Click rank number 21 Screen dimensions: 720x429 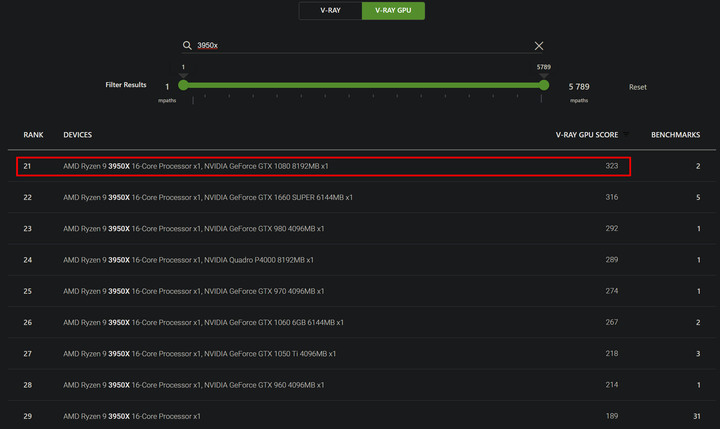coord(27,166)
